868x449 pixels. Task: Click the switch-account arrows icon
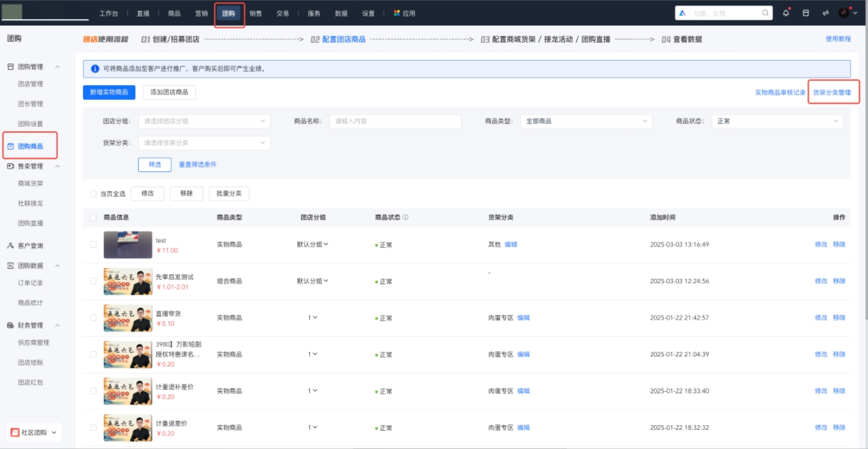tap(824, 13)
